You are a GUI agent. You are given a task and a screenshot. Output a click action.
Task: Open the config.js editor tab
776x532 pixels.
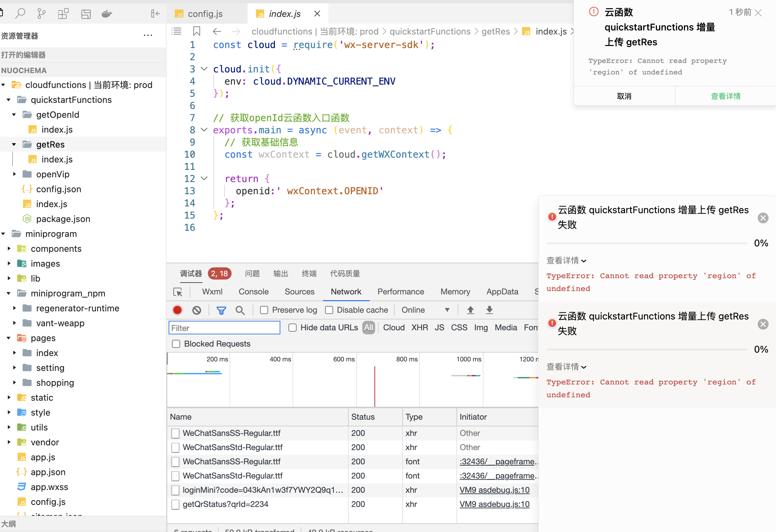click(205, 14)
